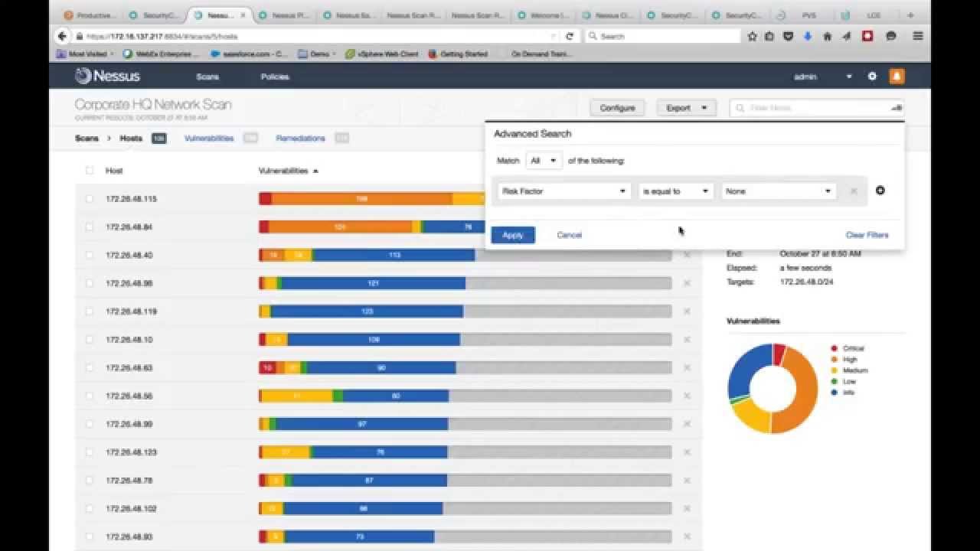Delete host 172.26.48.123 with its X
The image size is (980, 551).
click(x=687, y=452)
